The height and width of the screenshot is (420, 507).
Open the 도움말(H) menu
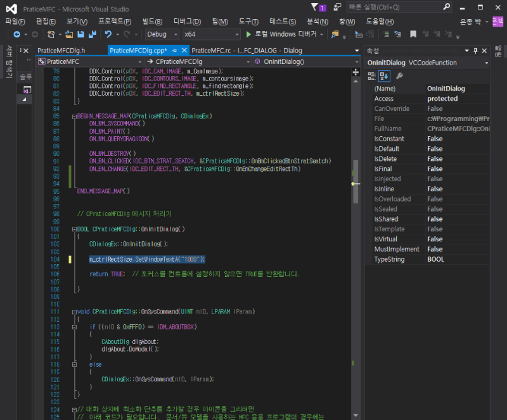coord(380,22)
